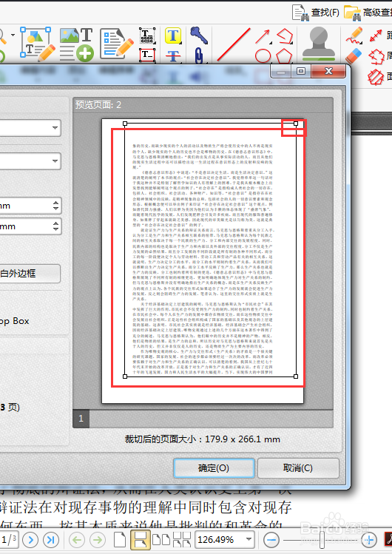Choose the strikethrough text tool
Viewport: 392px width, 554px height.
pos(173,55)
